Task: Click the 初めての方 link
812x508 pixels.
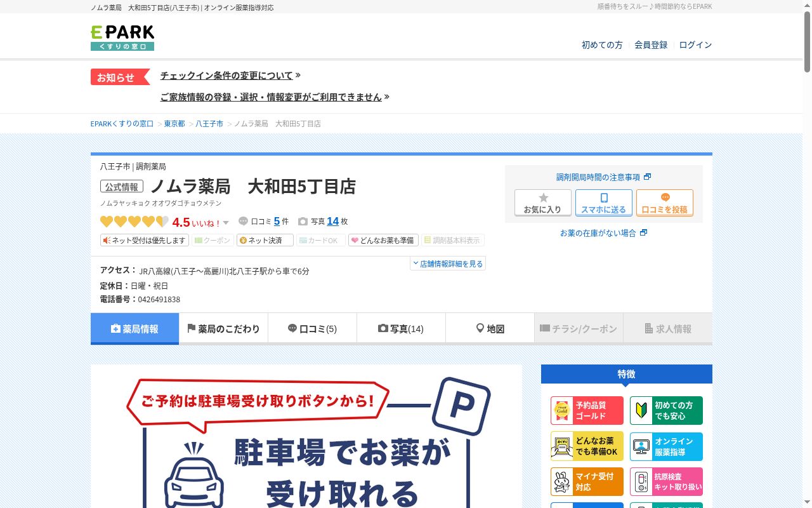Action: click(602, 45)
